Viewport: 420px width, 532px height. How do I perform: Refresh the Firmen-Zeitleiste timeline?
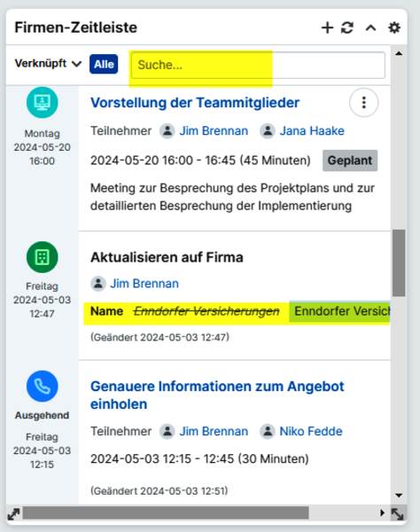tap(347, 27)
